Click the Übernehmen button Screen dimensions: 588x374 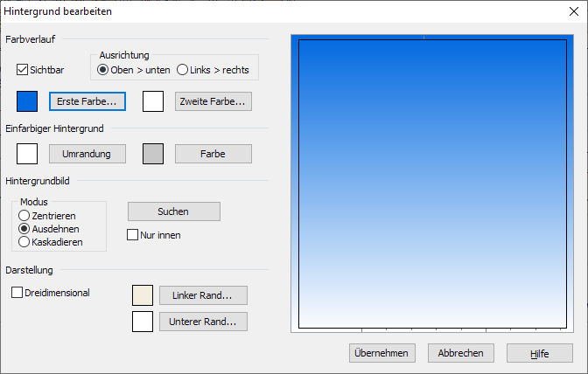[380, 353]
